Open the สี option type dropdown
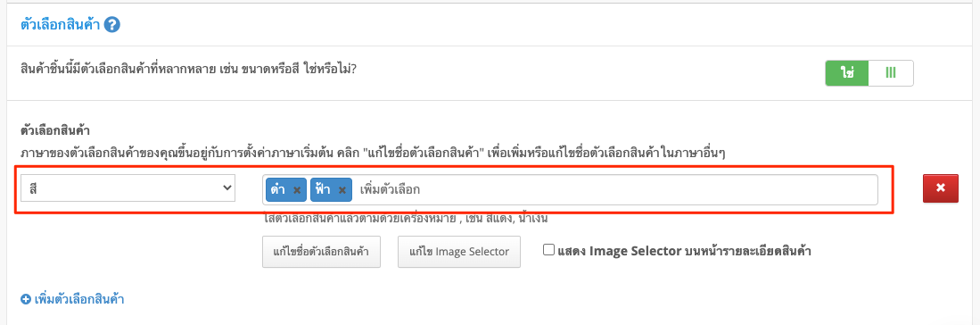This screenshot has height=325, width=980. coord(128,188)
